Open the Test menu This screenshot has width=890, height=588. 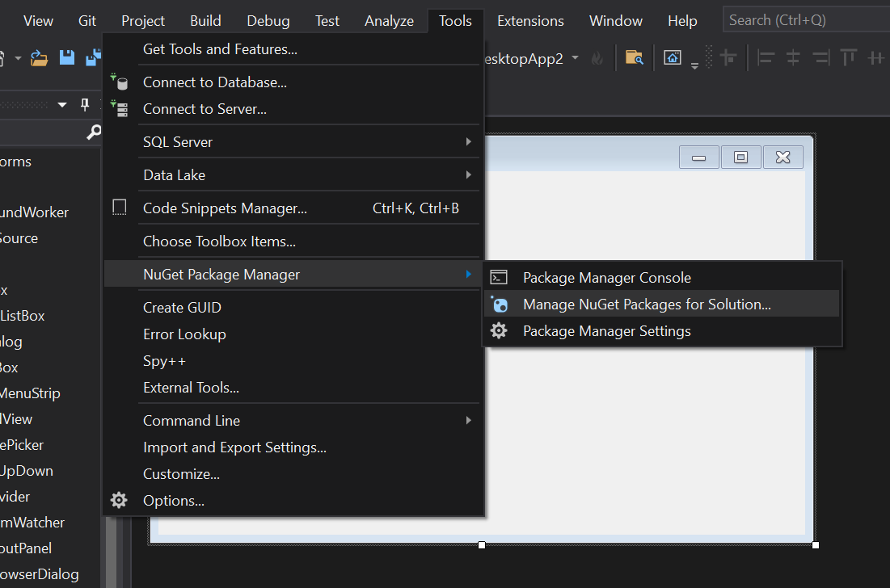327,21
